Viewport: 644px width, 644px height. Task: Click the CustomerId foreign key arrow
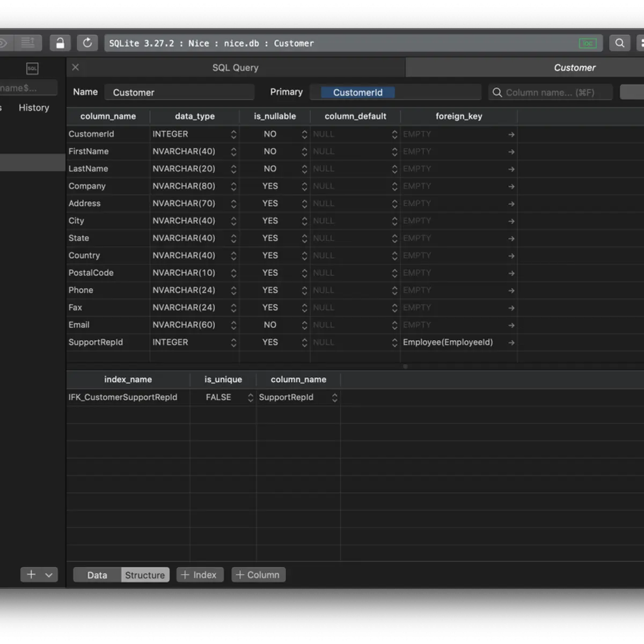click(x=511, y=134)
